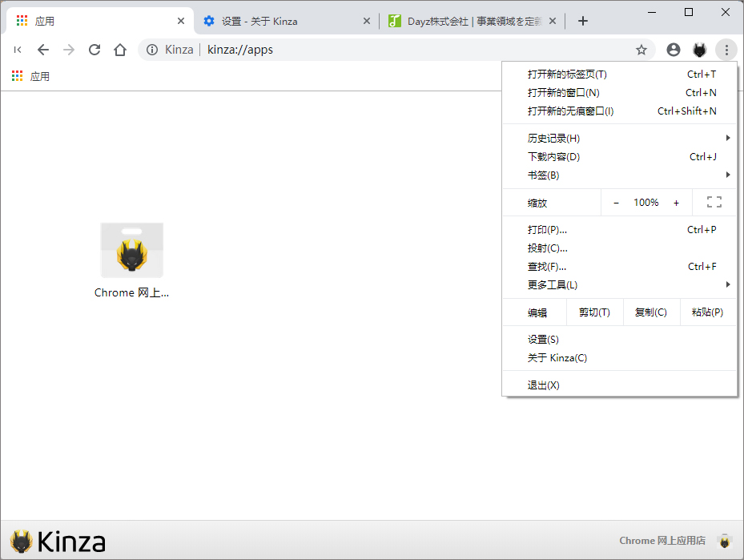Open the Chrome 网上... app thumbnail
744x560 pixels.
(132, 250)
